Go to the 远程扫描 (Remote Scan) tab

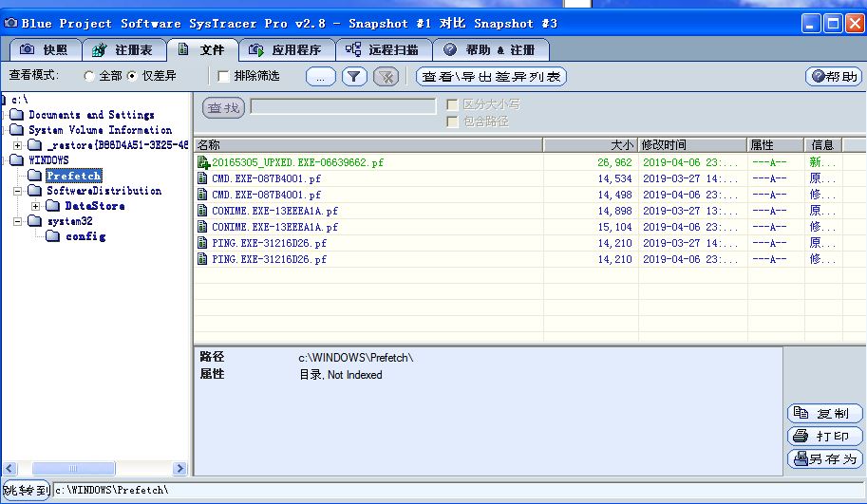pyautogui.click(x=384, y=49)
